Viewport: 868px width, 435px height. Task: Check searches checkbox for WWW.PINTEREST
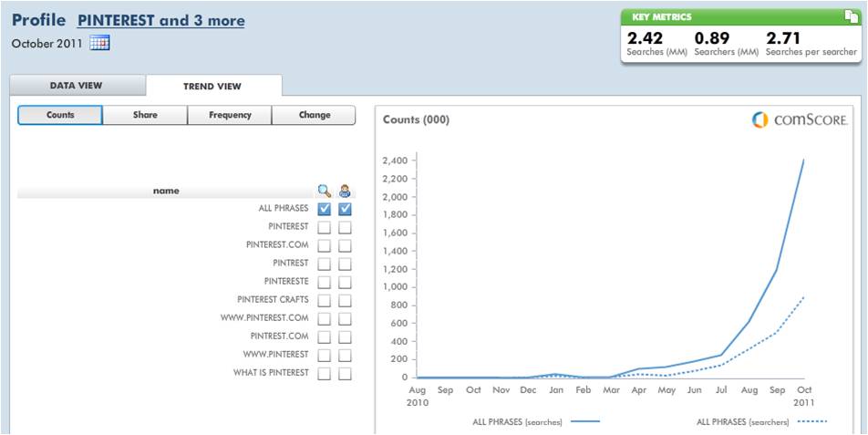325,355
